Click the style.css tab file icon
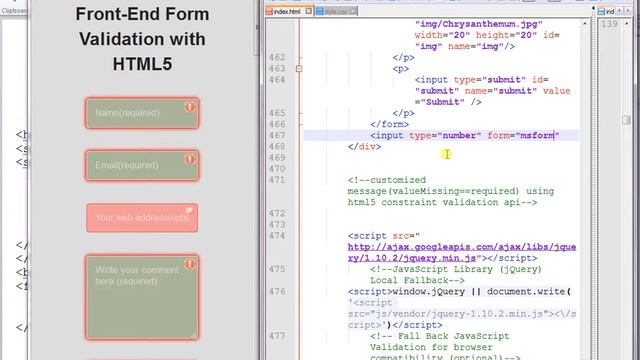The image size is (640, 360). (320, 11)
